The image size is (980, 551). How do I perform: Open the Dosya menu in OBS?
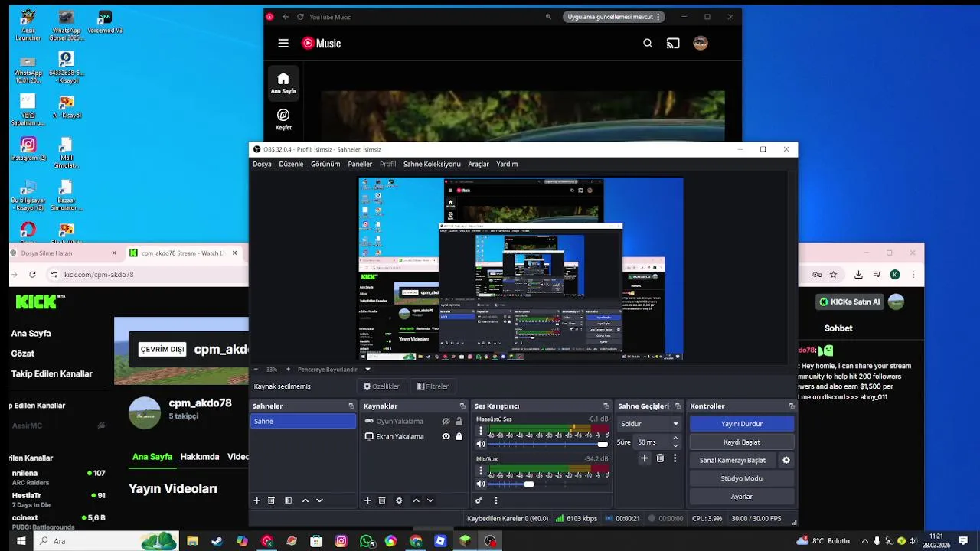[x=262, y=164]
